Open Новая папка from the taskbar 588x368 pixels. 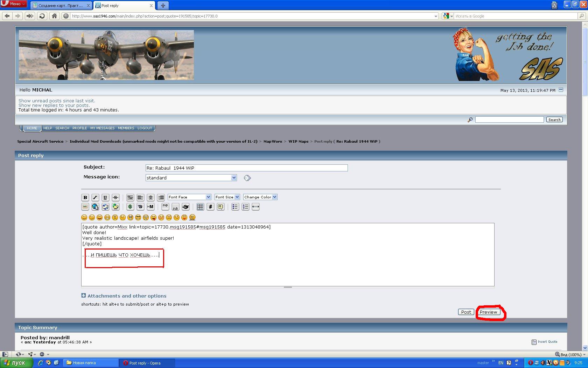91,363
